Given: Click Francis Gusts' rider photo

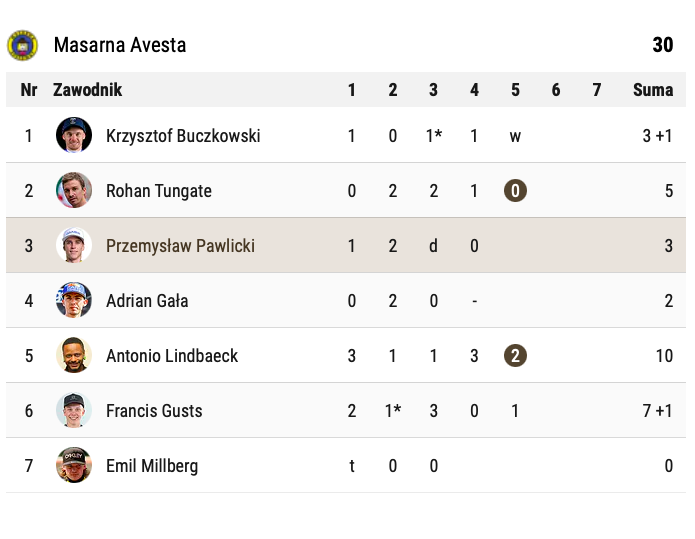Looking at the screenshot, I should [x=74, y=410].
